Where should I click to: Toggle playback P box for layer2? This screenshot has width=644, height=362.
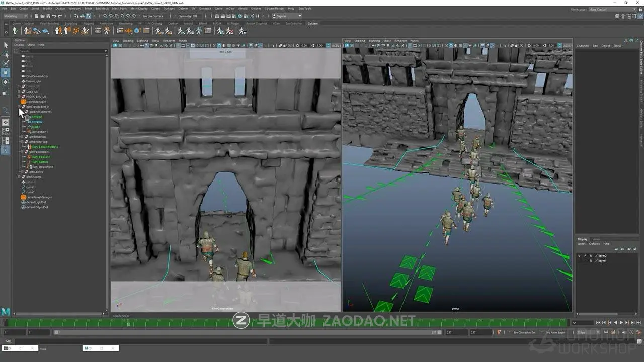585,256
